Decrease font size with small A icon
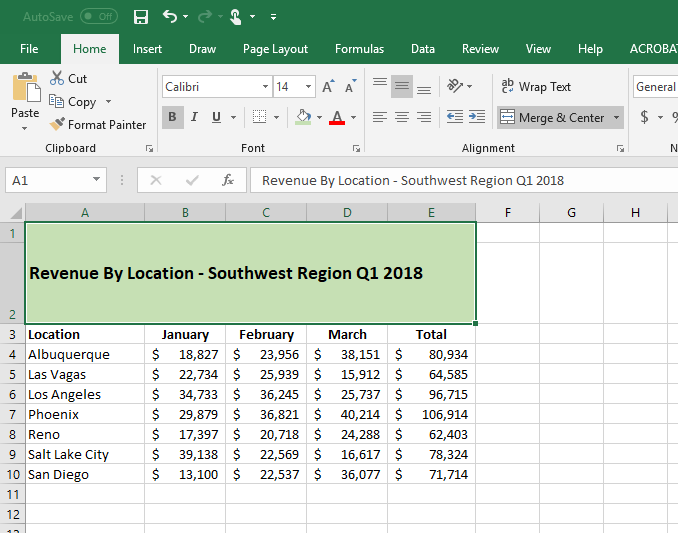This screenshot has width=678, height=533. tap(351, 86)
